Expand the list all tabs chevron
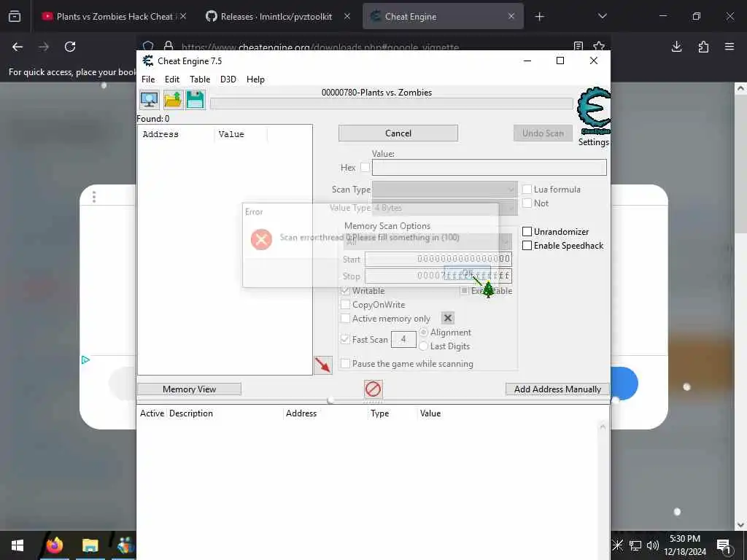This screenshot has width=747, height=560. coord(602,17)
